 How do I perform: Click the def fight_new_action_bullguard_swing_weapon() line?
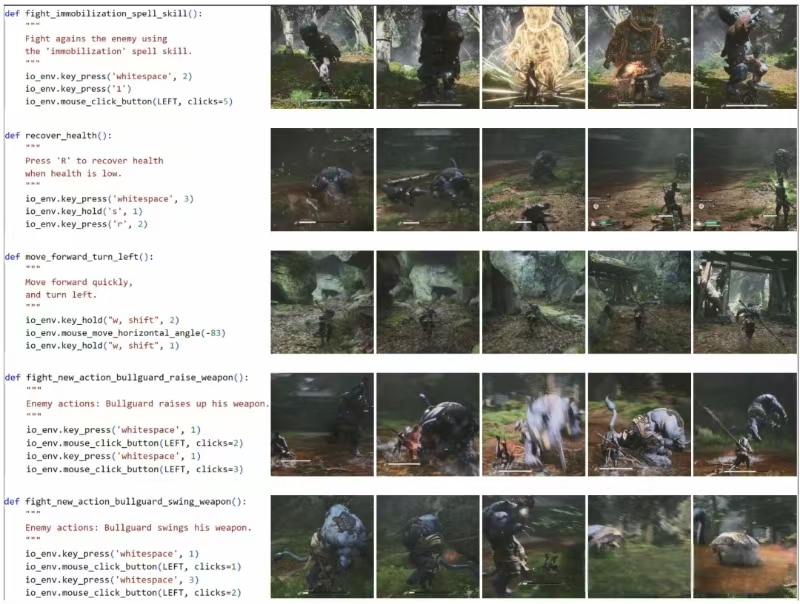(x=126, y=502)
